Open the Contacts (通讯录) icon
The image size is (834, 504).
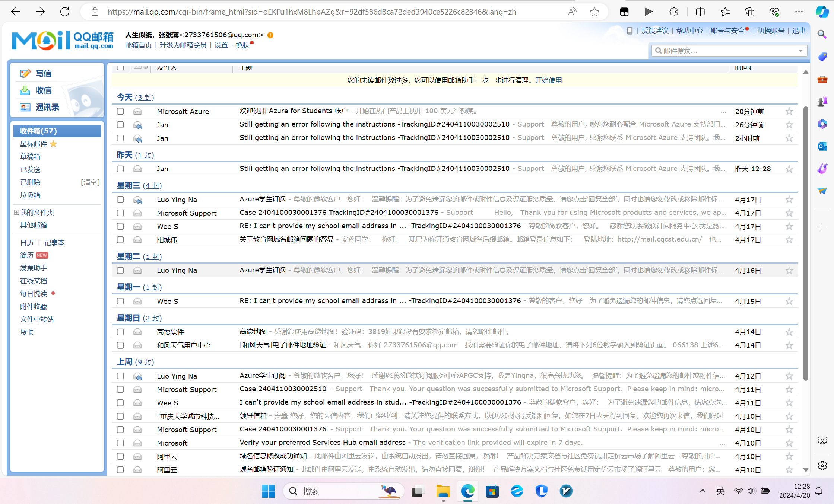(x=25, y=107)
